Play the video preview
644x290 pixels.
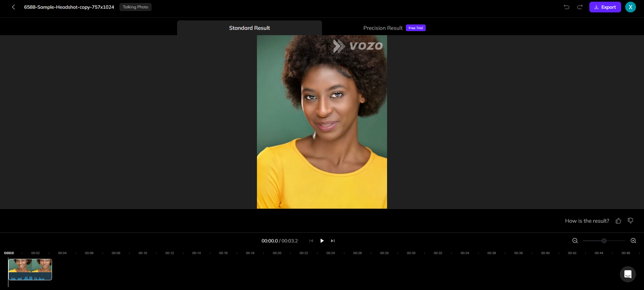[322, 241]
